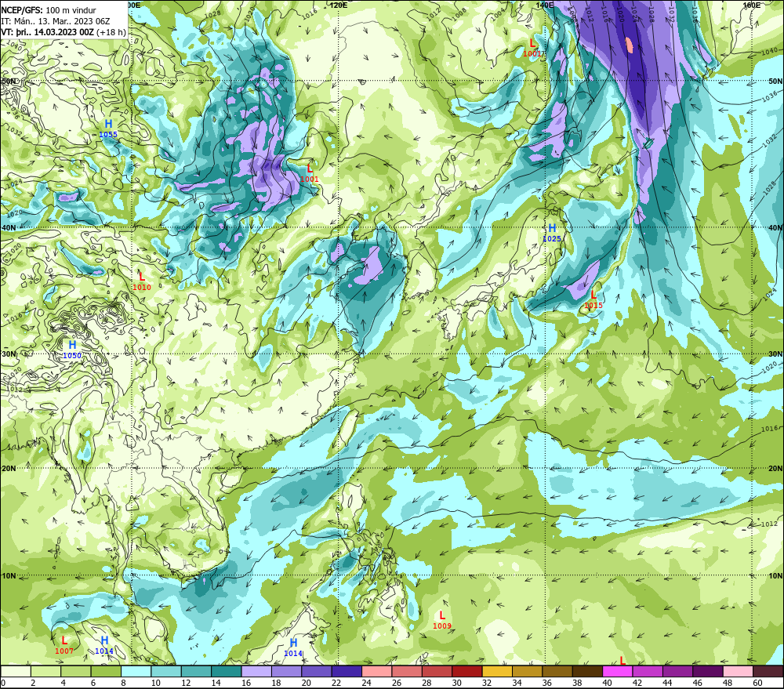Click the IT initialization time line 13. Mar. 2023 06Z
The width and height of the screenshot is (784, 689).
tap(56, 21)
